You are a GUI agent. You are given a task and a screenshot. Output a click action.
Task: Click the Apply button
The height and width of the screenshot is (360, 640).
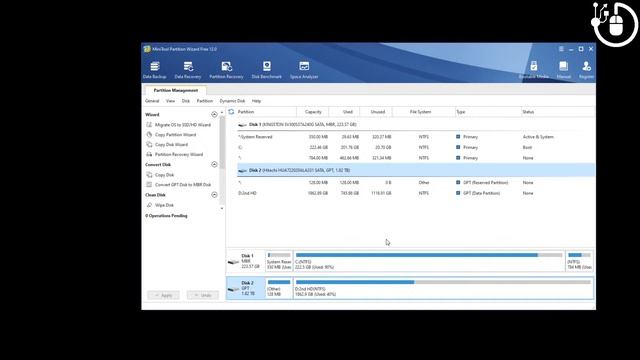tap(163, 295)
